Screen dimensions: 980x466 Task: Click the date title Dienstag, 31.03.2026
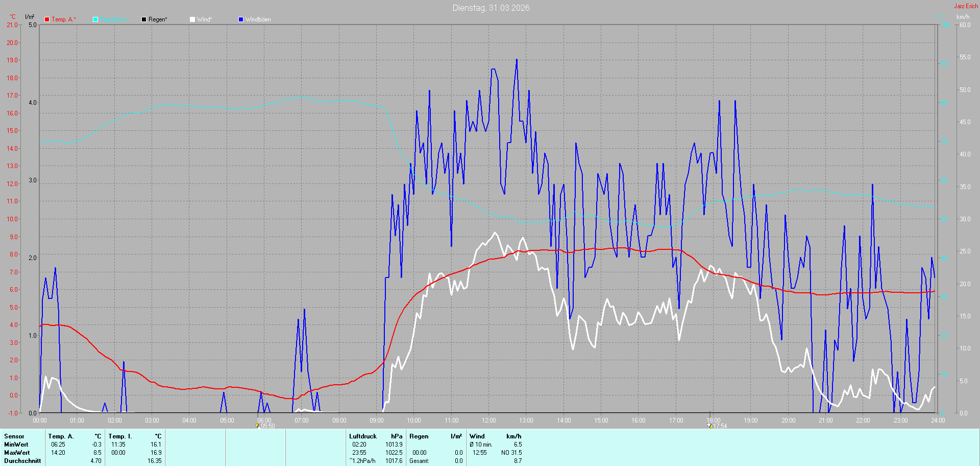[491, 8]
